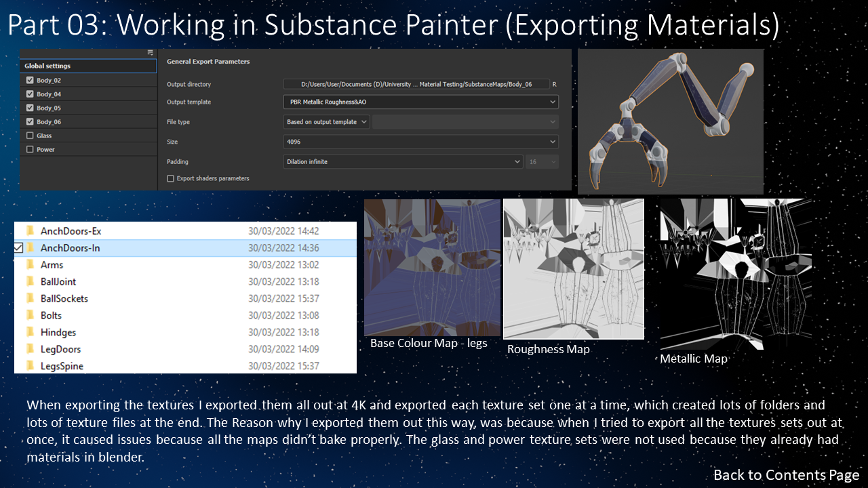Image resolution: width=868 pixels, height=488 pixels.
Task: Click the Bolts folder icon
Action: pyautogui.click(x=30, y=315)
